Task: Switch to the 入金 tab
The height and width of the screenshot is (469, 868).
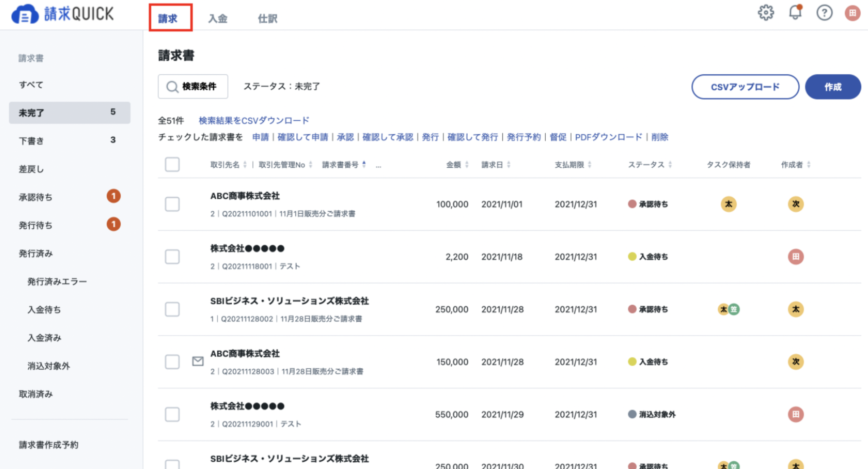Action: coord(218,18)
